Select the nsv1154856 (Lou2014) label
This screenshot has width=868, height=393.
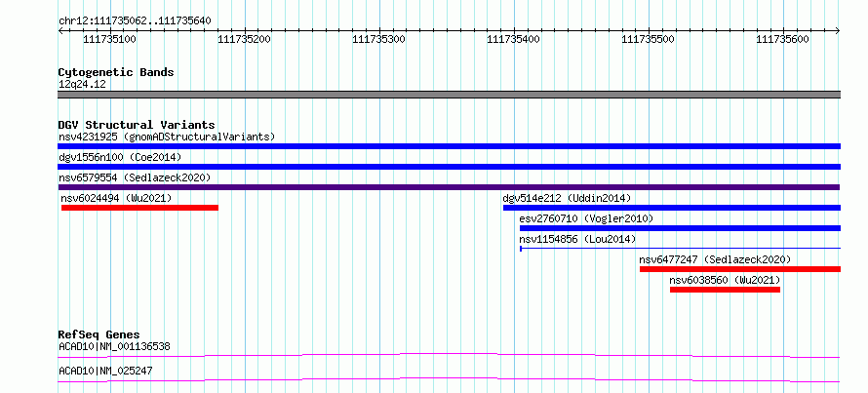[578, 239]
